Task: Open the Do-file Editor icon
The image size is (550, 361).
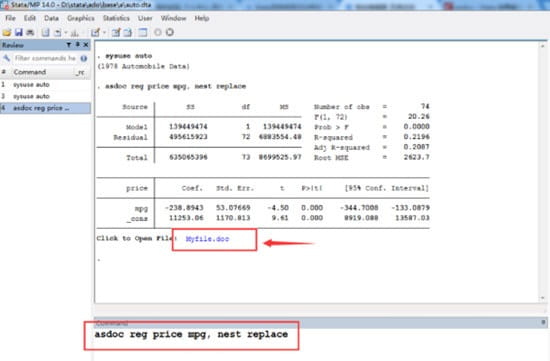Action: [95, 33]
